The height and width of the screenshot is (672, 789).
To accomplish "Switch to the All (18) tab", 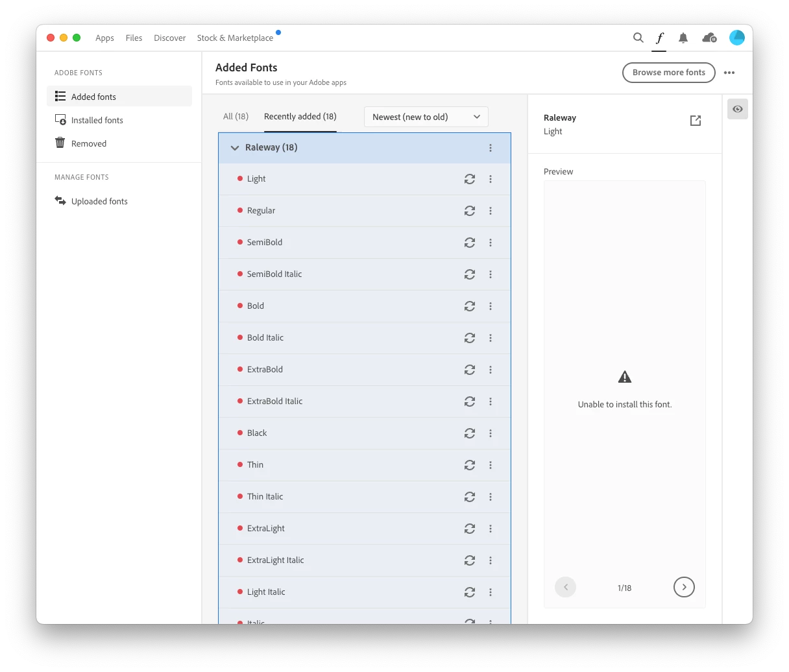I will pos(236,117).
